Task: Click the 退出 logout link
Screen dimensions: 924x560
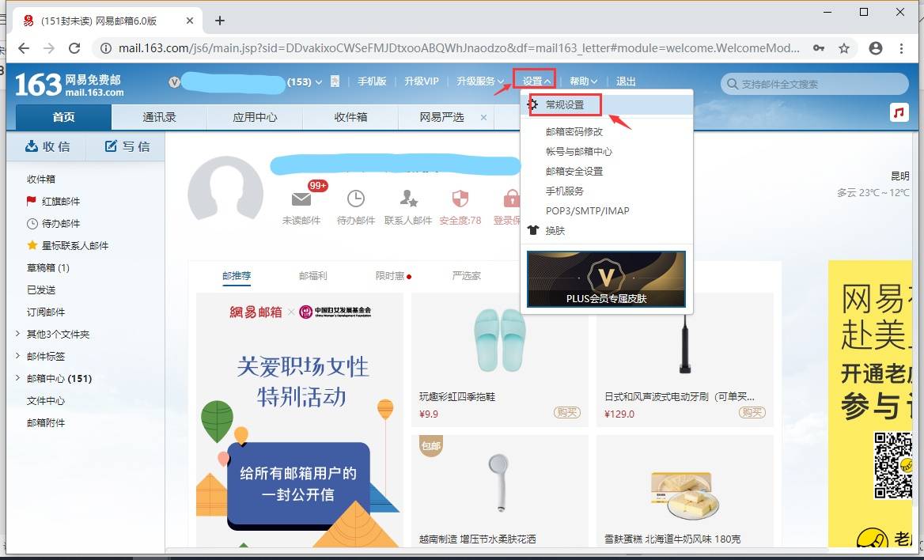Action: pos(626,81)
